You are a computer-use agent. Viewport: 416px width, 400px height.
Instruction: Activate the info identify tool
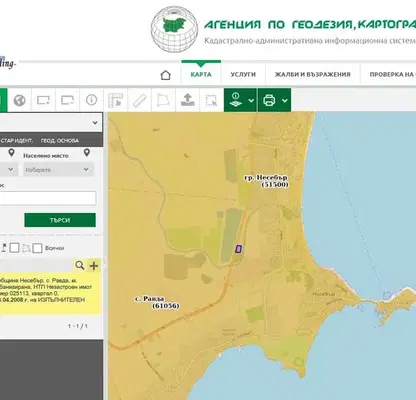point(91,100)
